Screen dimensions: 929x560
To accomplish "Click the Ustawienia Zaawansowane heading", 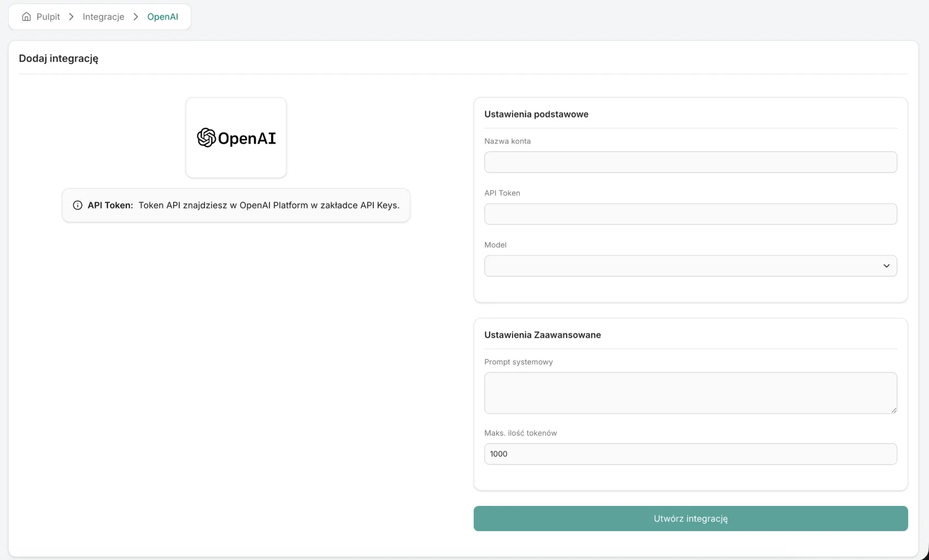I will 543,335.
